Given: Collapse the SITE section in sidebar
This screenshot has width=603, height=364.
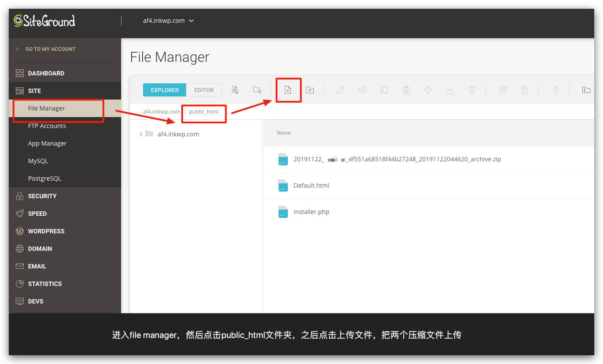Looking at the screenshot, I should [34, 91].
